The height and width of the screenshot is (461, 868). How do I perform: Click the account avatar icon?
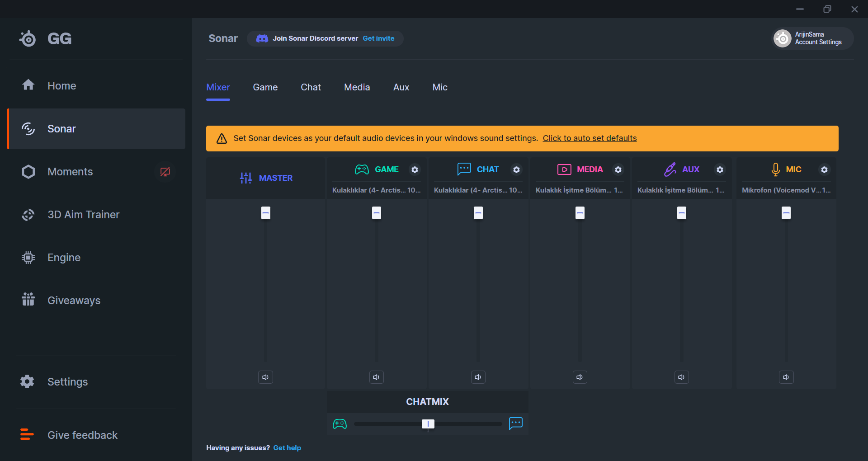point(783,38)
